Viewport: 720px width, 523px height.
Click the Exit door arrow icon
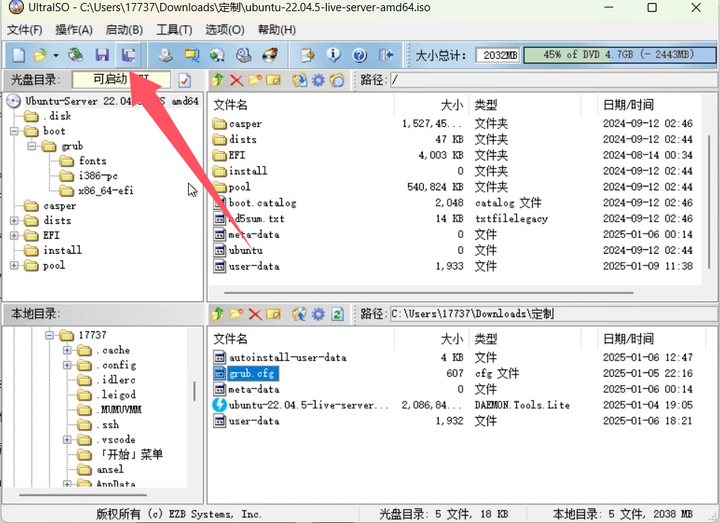(x=386, y=55)
